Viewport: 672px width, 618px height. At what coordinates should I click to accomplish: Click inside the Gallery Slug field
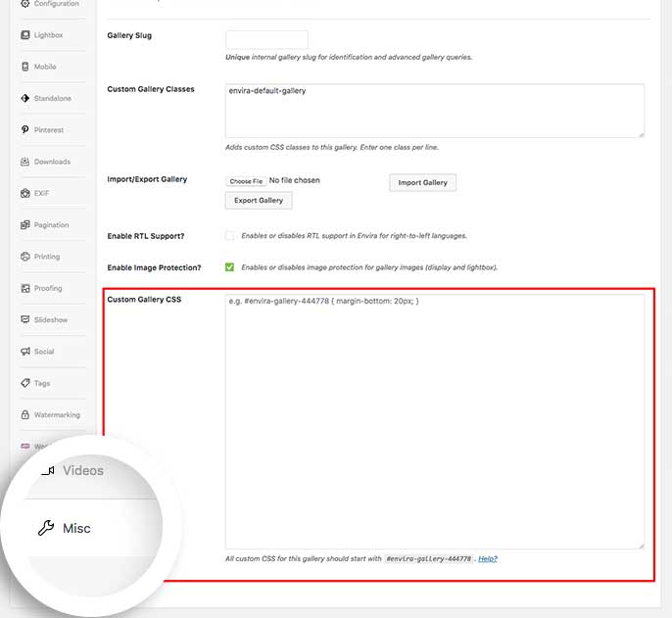(x=266, y=40)
